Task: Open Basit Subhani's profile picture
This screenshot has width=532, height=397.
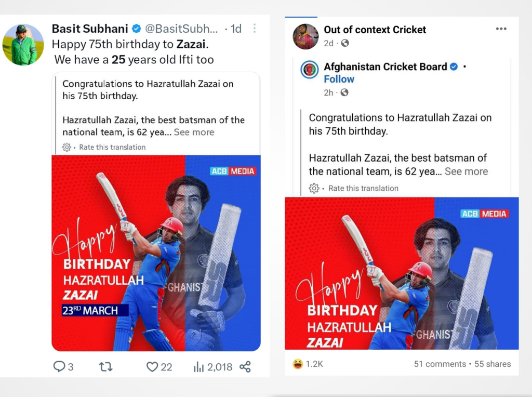Action: click(23, 45)
